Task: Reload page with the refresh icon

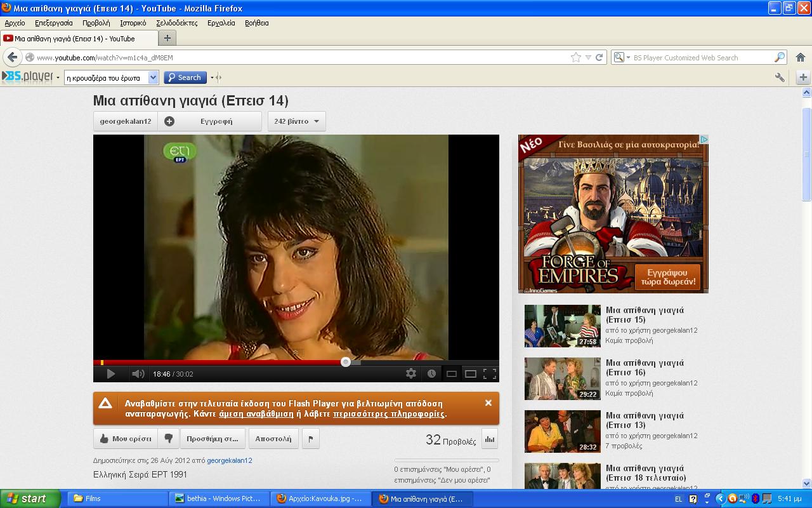Action: (x=599, y=57)
